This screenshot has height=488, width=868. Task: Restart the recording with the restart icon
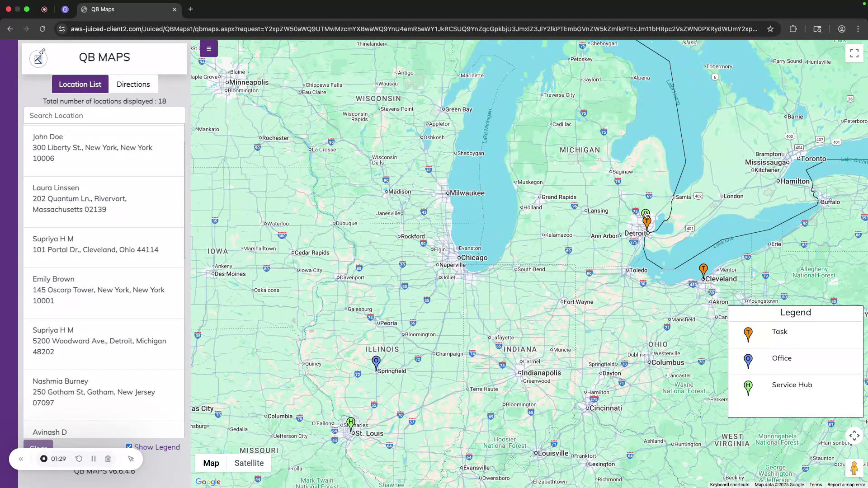tap(79, 459)
